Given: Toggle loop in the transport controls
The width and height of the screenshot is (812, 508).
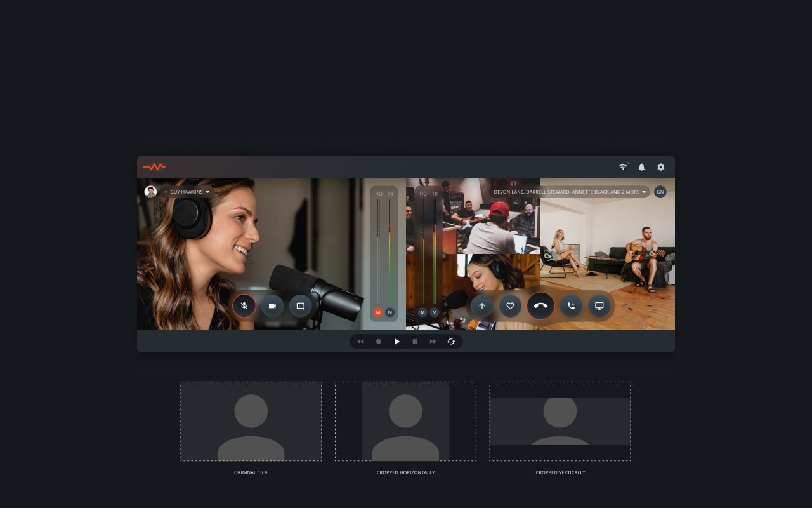Looking at the screenshot, I should tap(451, 342).
